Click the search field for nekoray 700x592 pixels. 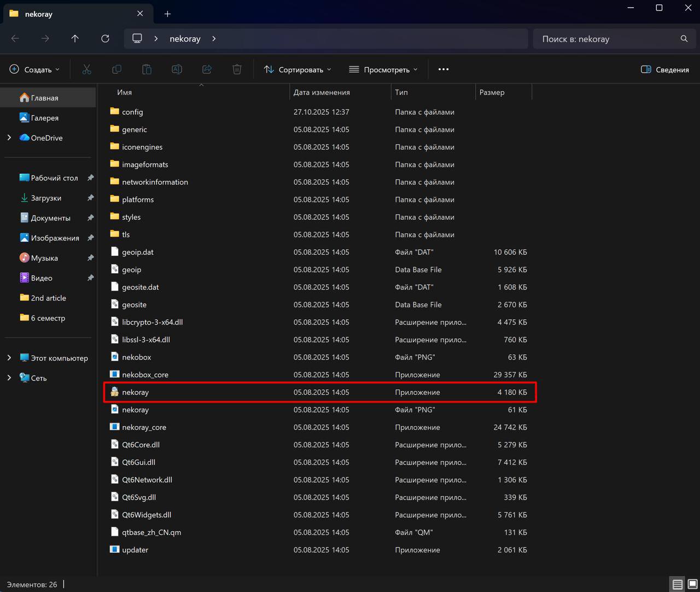click(607, 39)
